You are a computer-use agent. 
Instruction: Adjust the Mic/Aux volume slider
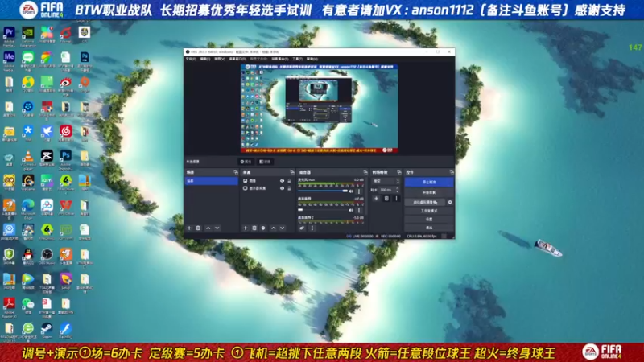323,191
